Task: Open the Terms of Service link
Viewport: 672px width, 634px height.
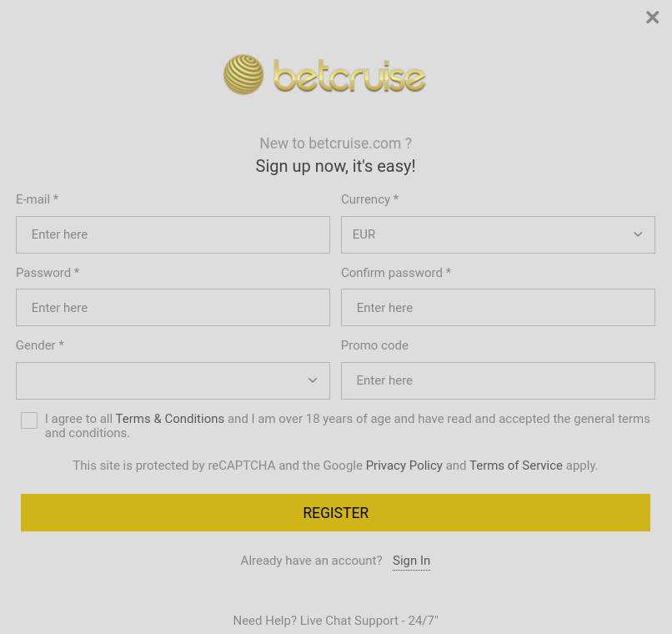Action: 515,465
